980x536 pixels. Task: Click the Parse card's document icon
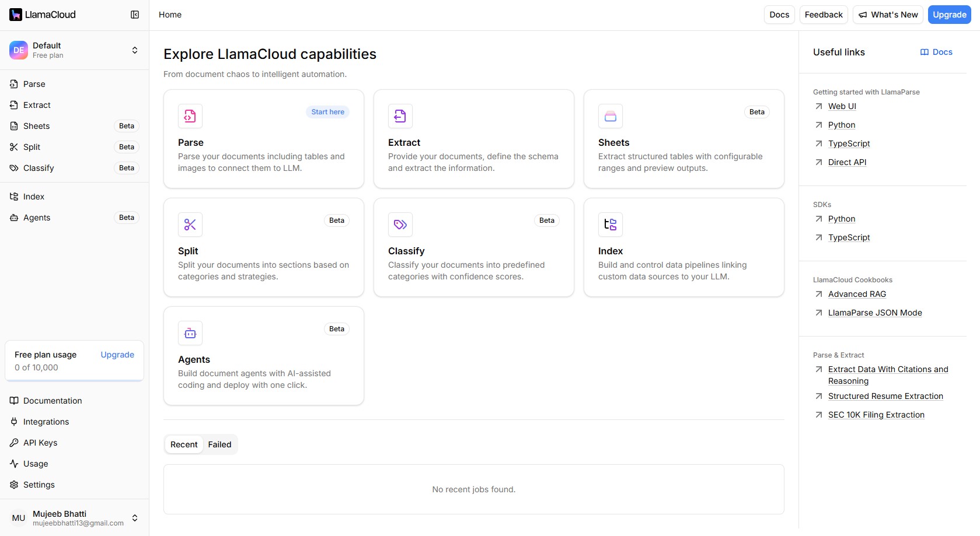coord(190,116)
